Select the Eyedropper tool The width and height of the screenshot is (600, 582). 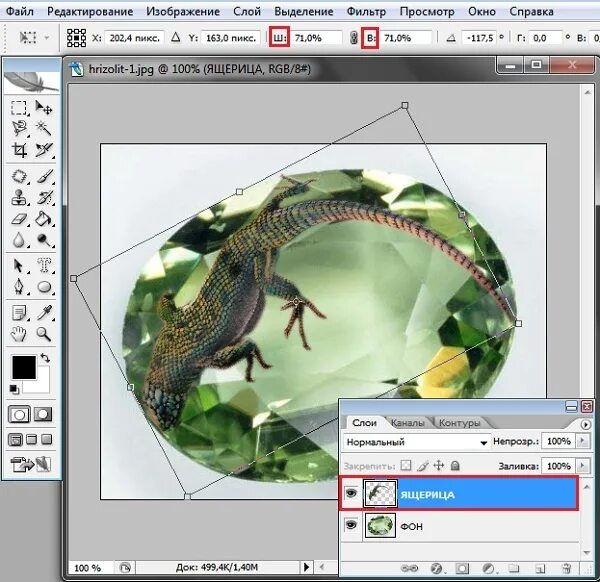pyautogui.click(x=44, y=313)
